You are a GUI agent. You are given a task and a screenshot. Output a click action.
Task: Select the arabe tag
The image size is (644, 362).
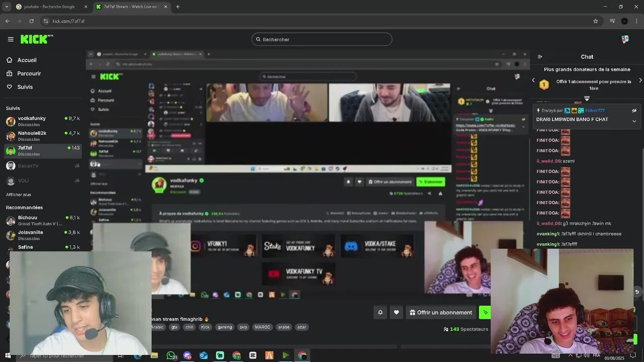click(284, 327)
